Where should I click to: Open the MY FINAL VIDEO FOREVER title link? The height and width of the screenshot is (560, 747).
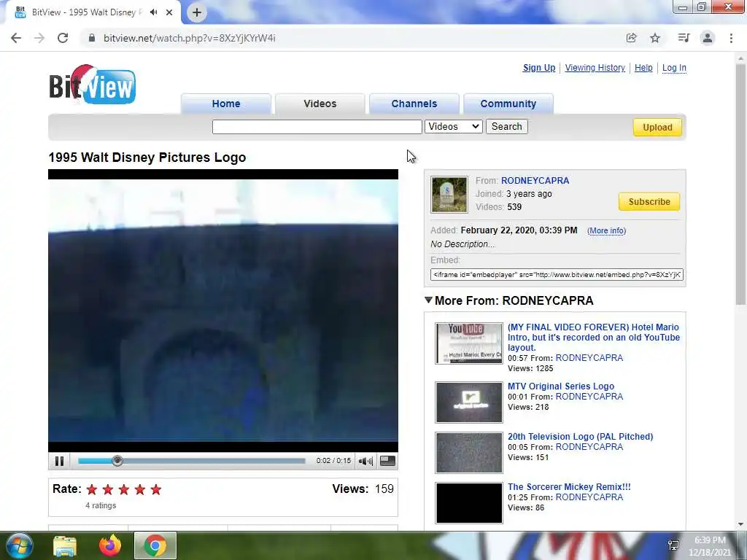pyautogui.click(x=594, y=337)
